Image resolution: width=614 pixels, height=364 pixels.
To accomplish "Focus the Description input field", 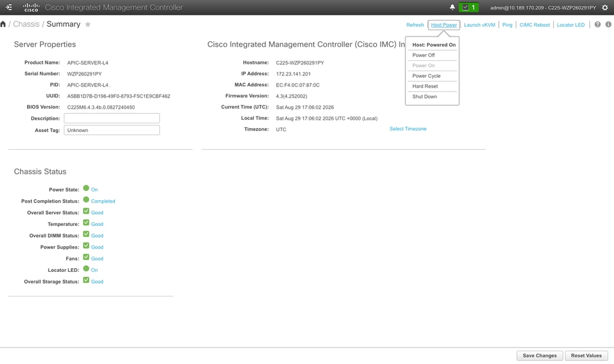I will 112,118.
